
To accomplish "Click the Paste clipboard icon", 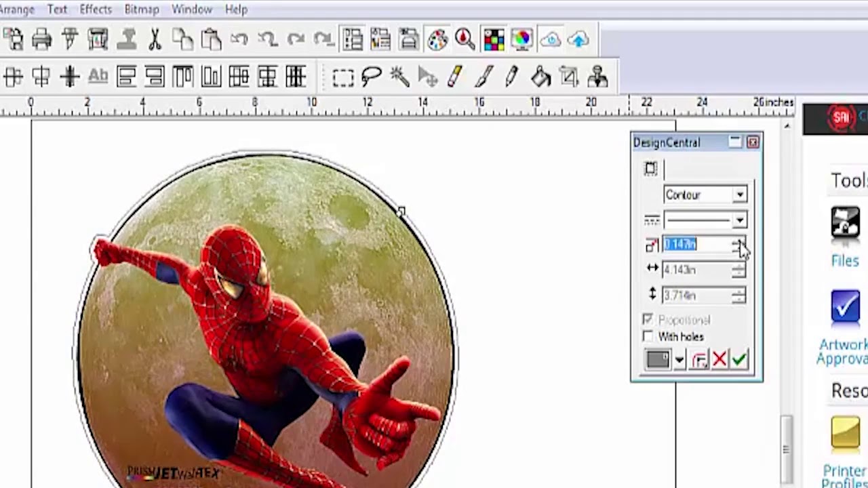I will point(211,39).
